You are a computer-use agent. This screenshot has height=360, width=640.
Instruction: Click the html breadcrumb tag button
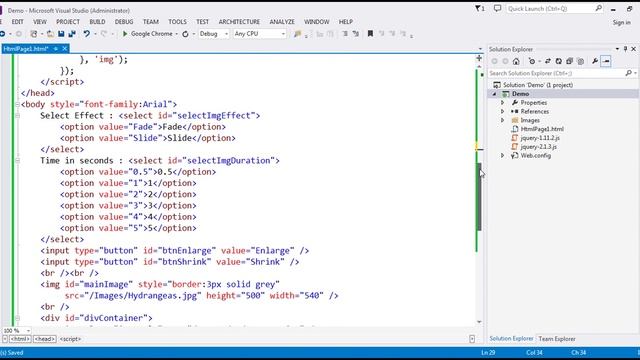pos(20,339)
